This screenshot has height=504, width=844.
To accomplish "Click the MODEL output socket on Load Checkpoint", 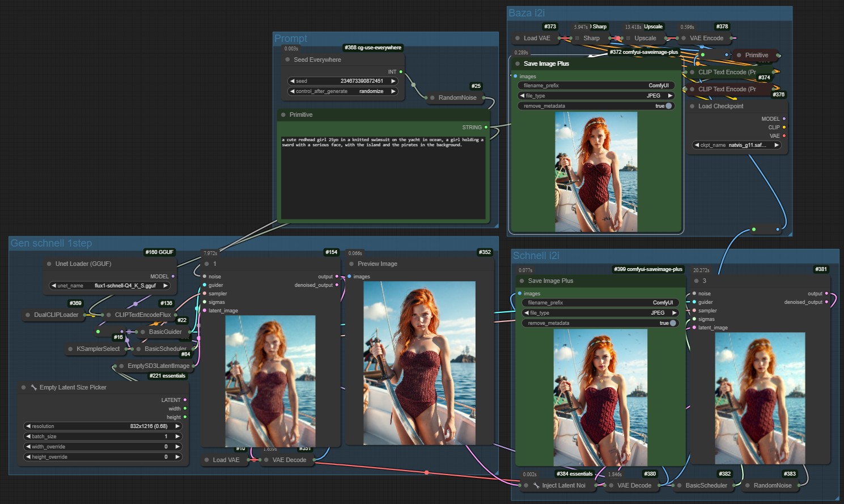I will coord(784,119).
